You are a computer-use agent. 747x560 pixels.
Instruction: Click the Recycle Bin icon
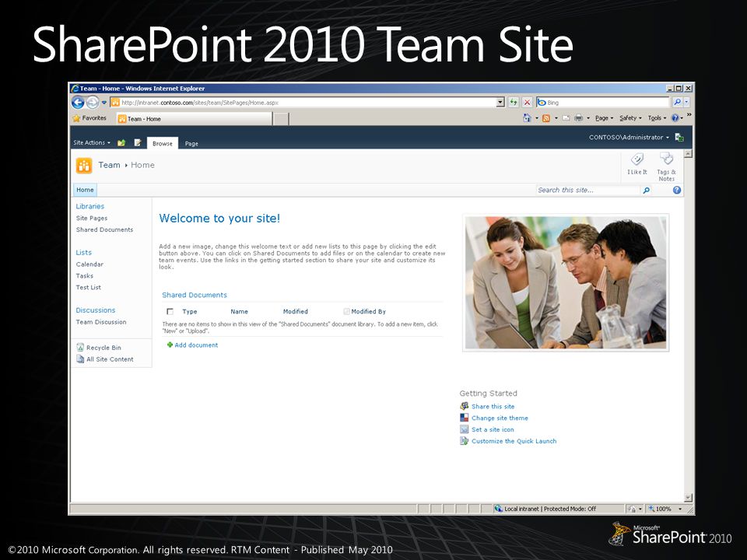click(80, 348)
